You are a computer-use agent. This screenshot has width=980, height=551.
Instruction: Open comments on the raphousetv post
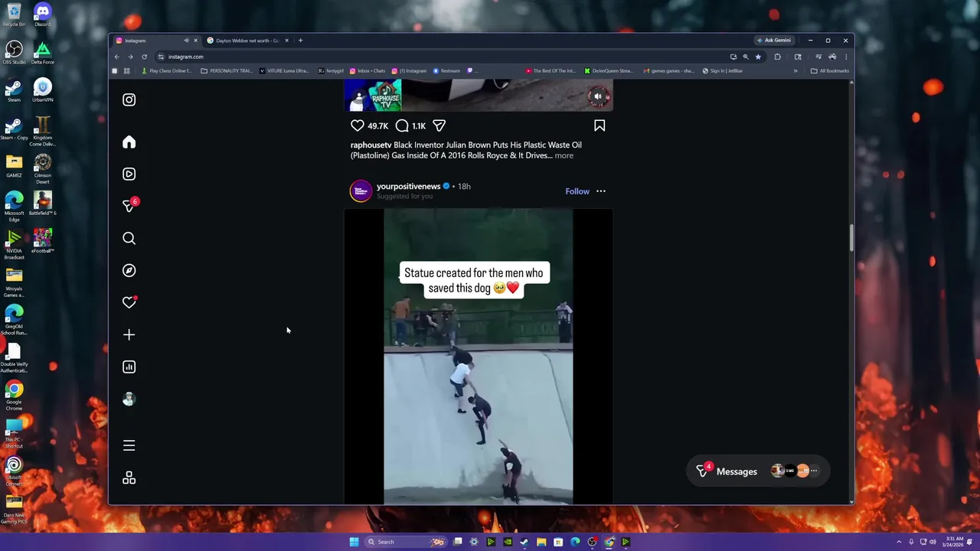click(402, 126)
